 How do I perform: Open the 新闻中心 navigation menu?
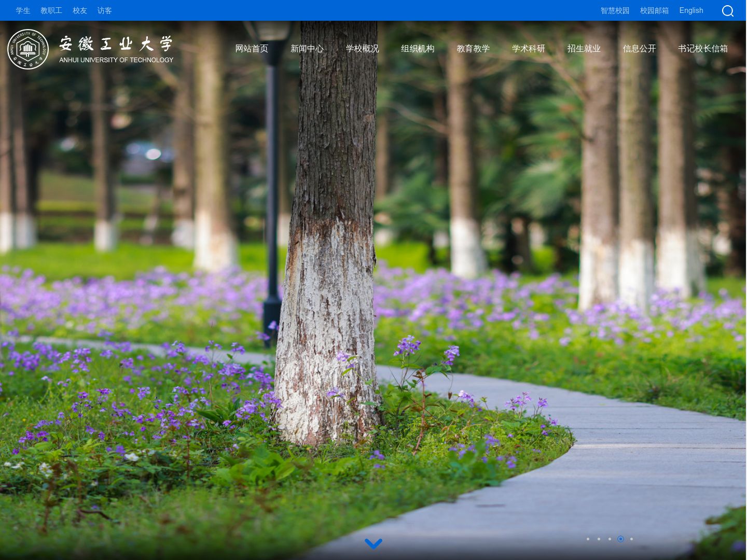(307, 49)
